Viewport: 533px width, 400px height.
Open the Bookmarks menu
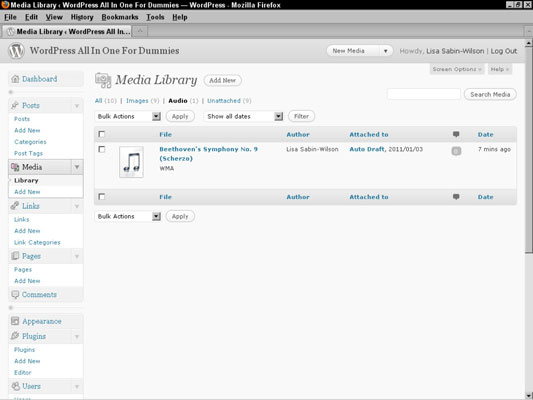coord(120,17)
